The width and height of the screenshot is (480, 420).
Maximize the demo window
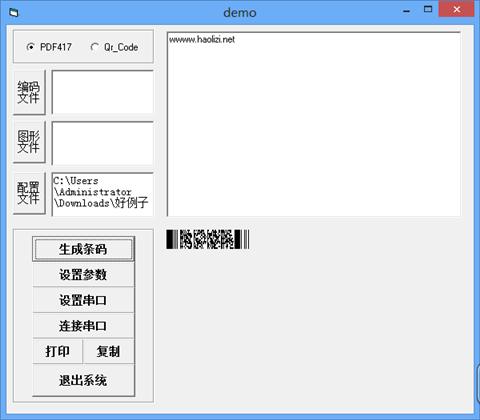pyautogui.click(x=428, y=10)
